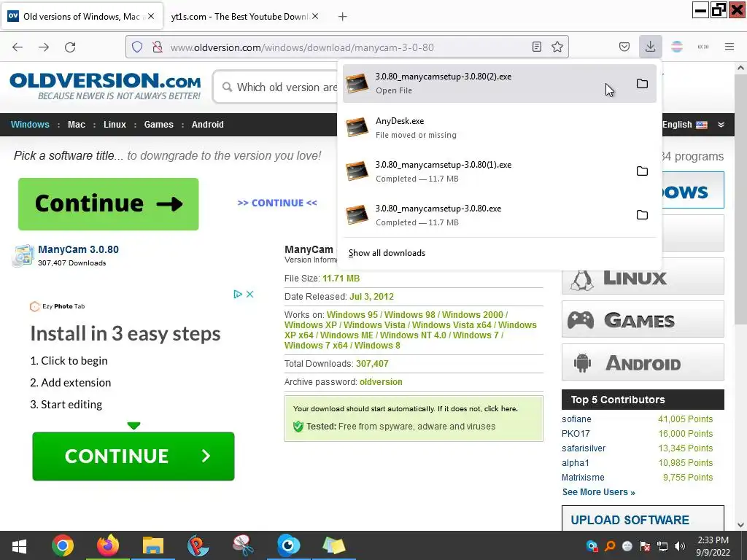Open the Linux navigation menu item
Image resolution: width=747 pixels, height=560 pixels.
[115, 124]
